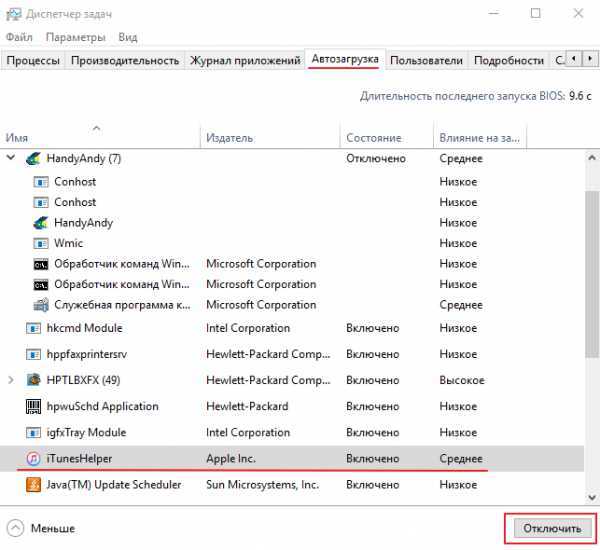Maximize the Task Manager window
The width and height of the screenshot is (600, 550).
[x=536, y=13]
